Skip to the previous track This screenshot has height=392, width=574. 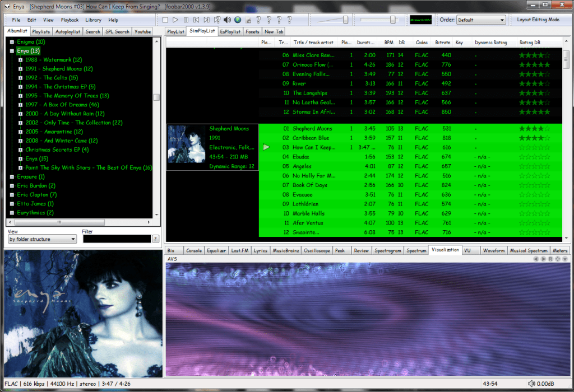pyautogui.click(x=196, y=20)
